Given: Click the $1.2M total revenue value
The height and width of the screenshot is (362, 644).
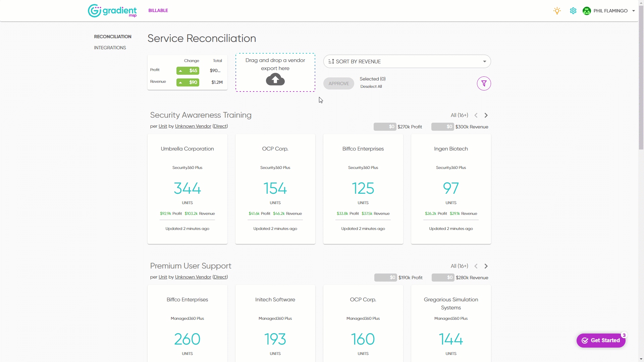Looking at the screenshot, I should point(217,82).
